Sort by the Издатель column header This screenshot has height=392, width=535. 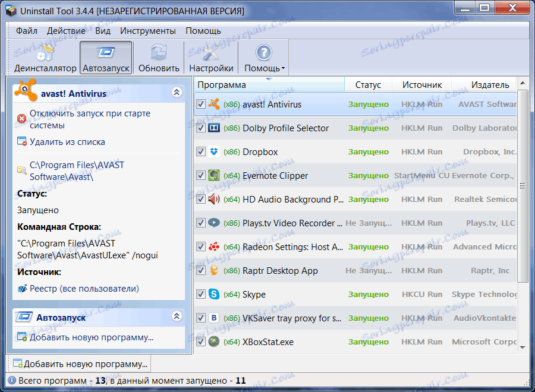click(x=484, y=84)
